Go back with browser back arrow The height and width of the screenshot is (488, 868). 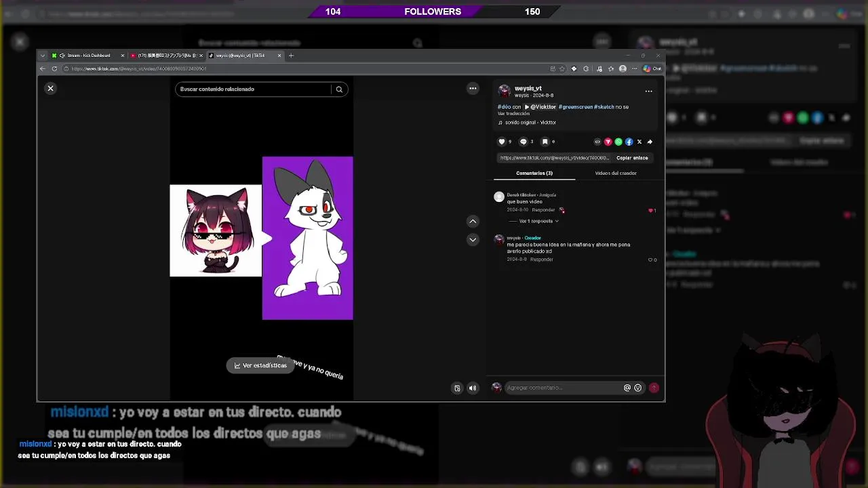pyautogui.click(x=43, y=68)
